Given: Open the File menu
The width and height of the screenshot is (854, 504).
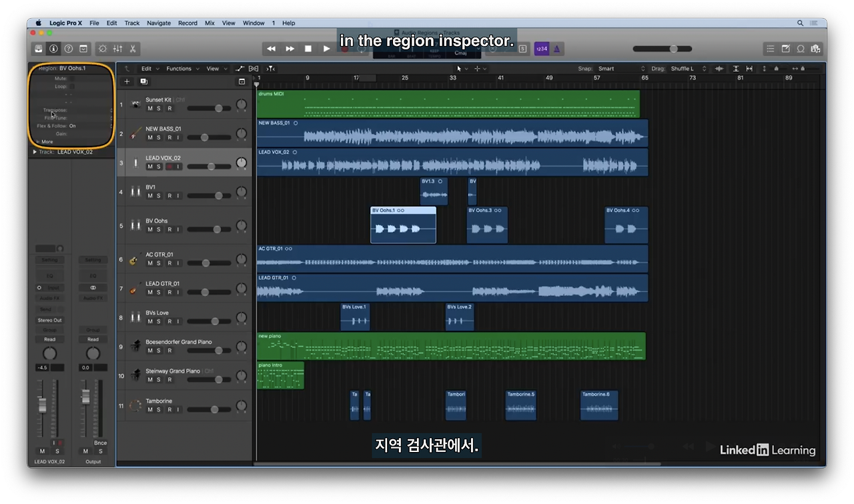Looking at the screenshot, I should pos(94,23).
